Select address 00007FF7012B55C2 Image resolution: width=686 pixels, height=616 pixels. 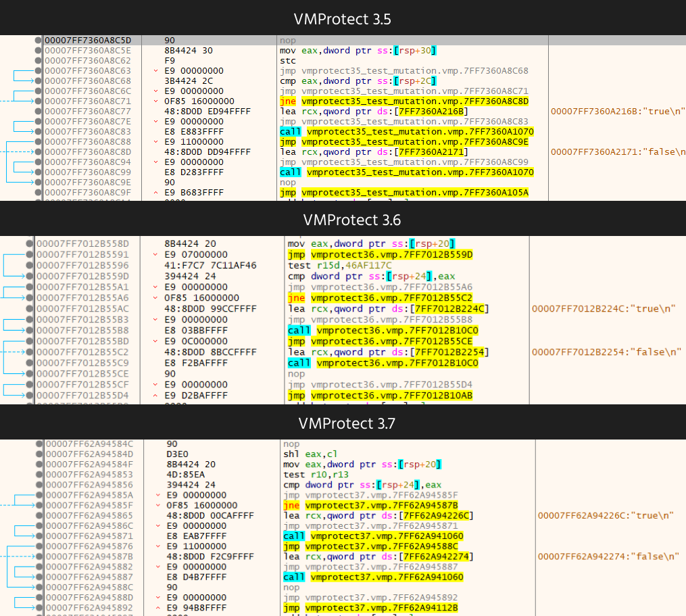point(82,352)
